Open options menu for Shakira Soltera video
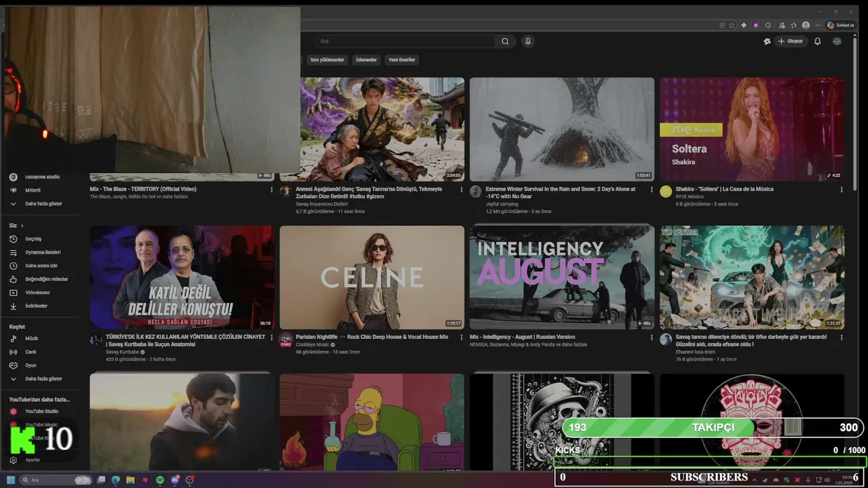The image size is (868, 488). [842, 190]
